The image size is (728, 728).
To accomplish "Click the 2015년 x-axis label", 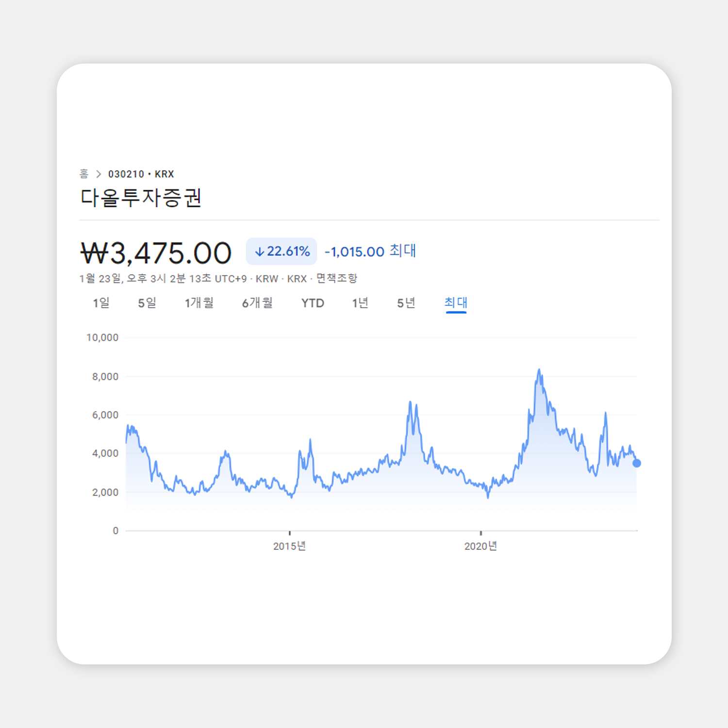I will (289, 546).
